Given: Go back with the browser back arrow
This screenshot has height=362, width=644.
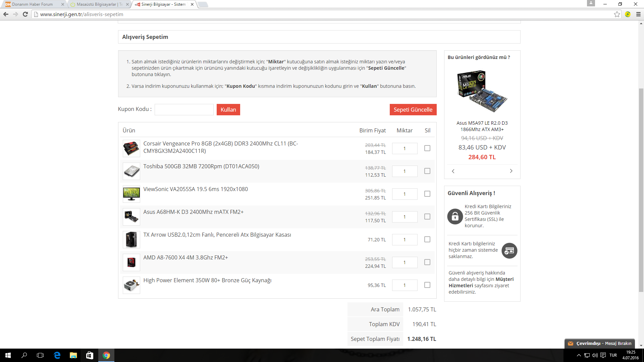Looking at the screenshot, I should 6,14.
